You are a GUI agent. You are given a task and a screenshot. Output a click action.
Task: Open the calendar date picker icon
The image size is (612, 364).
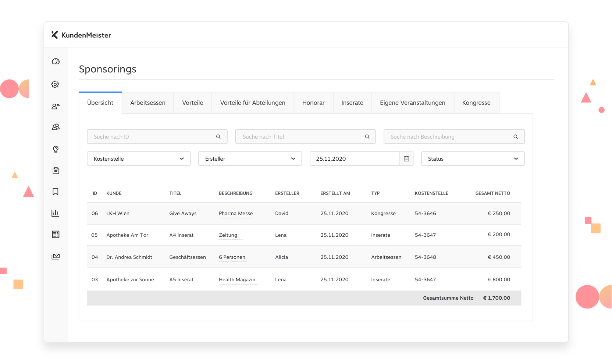click(x=406, y=159)
